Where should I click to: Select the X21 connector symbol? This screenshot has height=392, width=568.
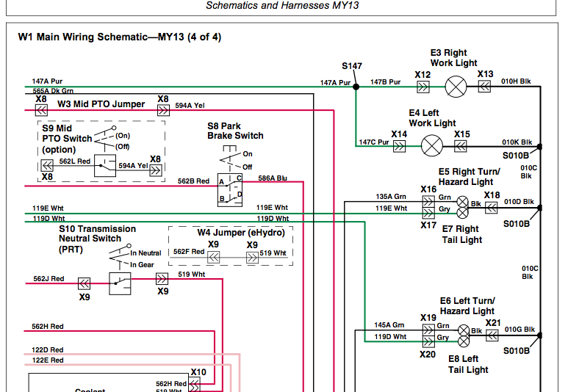tap(492, 335)
